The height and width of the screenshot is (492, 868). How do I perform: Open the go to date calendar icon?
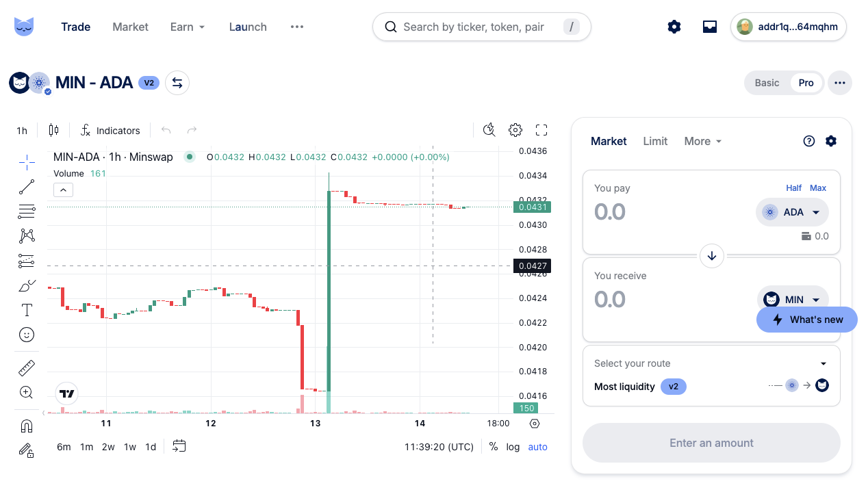[x=179, y=446]
